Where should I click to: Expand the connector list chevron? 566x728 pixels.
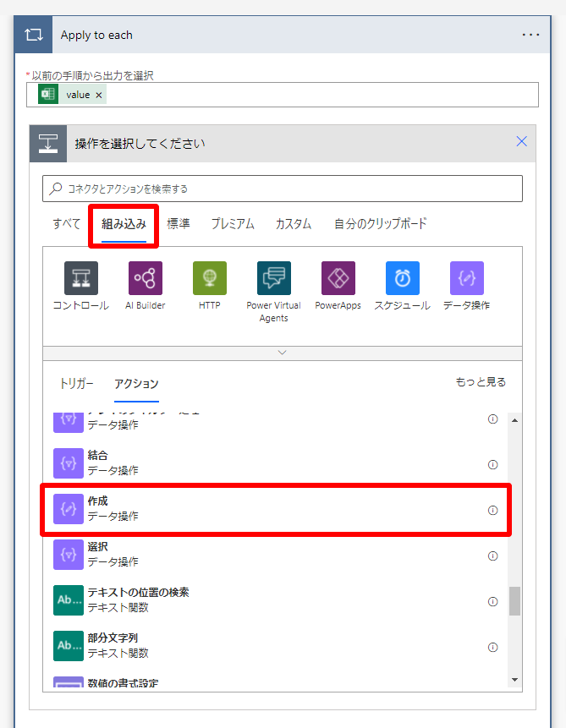click(282, 353)
